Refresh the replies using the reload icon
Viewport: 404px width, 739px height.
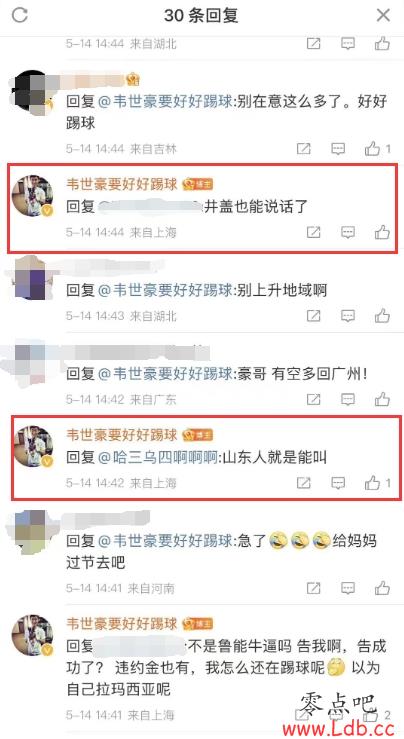click(20, 15)
